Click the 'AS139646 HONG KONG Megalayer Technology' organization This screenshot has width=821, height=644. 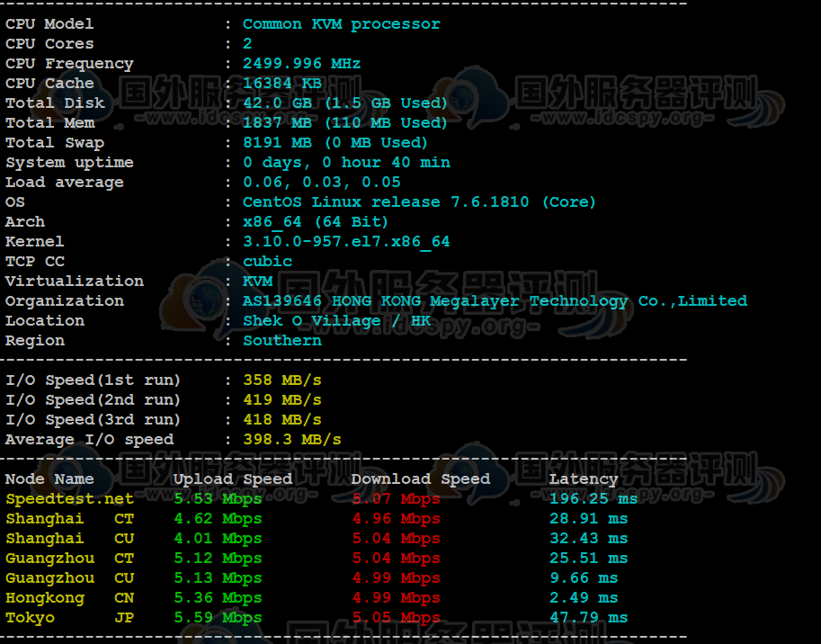tap(435, 301)
